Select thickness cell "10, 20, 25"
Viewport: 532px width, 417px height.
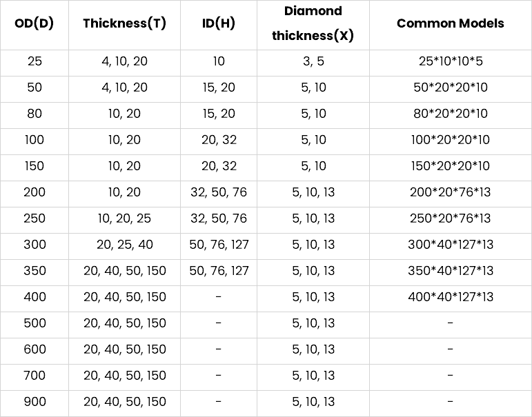pyautogui.click(x=125, y=218)
